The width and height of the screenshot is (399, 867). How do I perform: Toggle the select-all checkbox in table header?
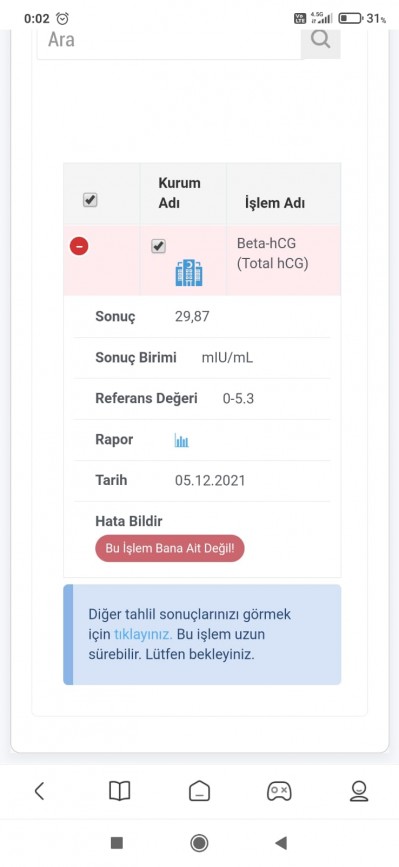click(90, 200)
